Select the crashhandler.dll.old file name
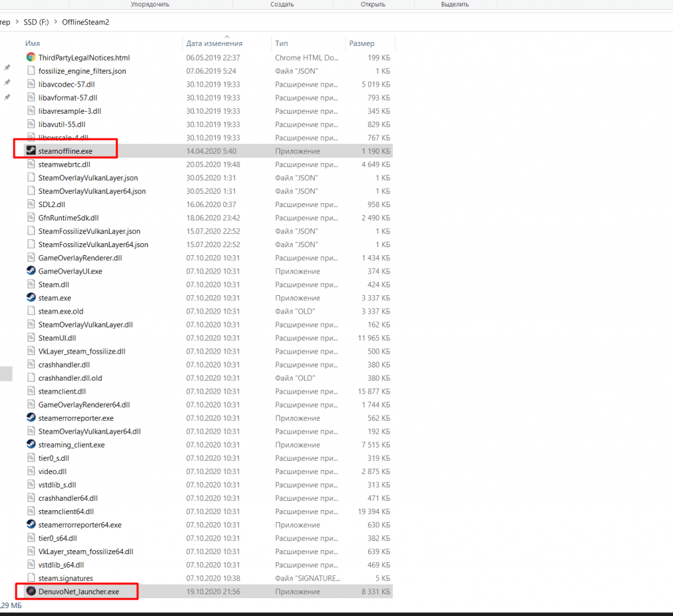The width and height of the screenshot is (673, 616). tap(70, 378)
